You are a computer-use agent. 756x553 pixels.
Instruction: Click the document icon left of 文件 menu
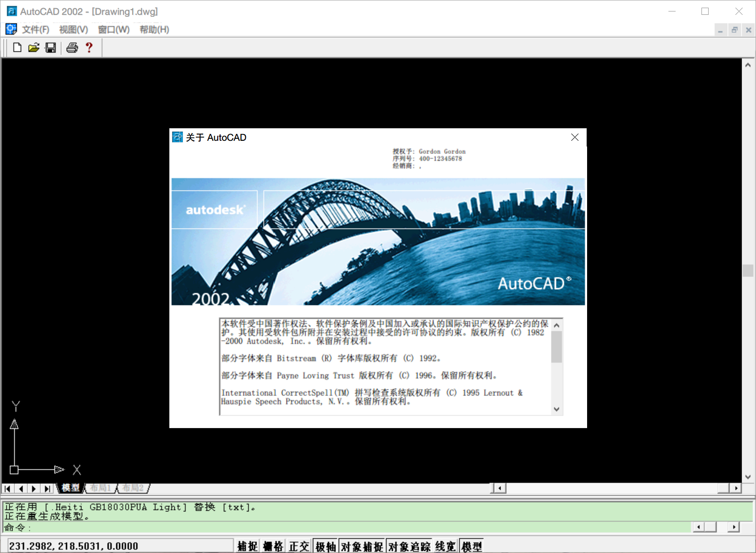[11, 29]
